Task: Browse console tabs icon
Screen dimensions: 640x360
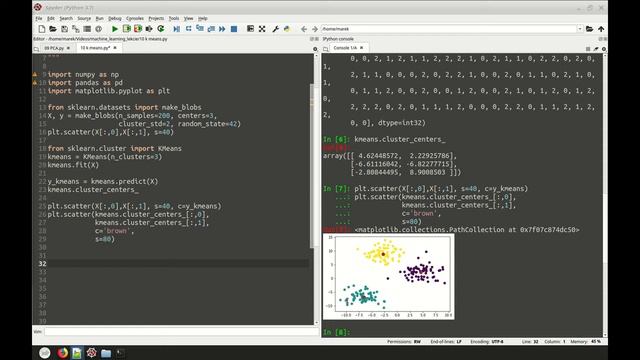Action: pyautogui.click(x=325, y=49)
